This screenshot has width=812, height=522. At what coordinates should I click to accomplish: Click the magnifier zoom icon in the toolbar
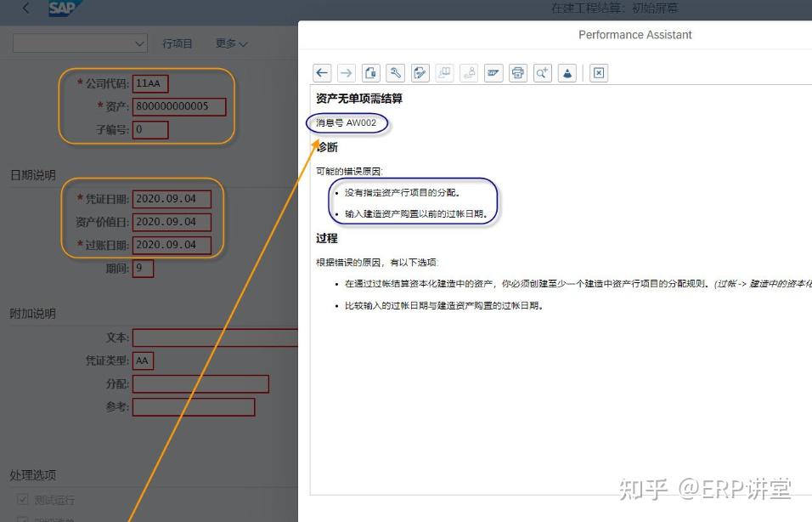(x=543, y=73)
